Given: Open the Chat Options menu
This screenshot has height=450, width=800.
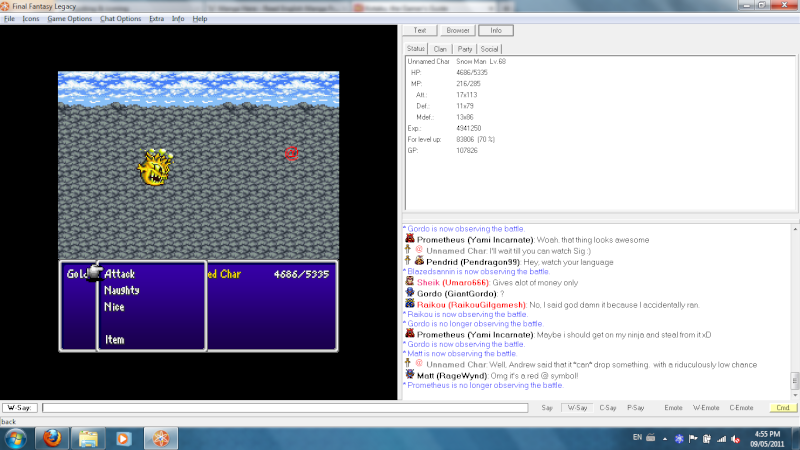Looking at the screenshot, I should coord(120,19).
